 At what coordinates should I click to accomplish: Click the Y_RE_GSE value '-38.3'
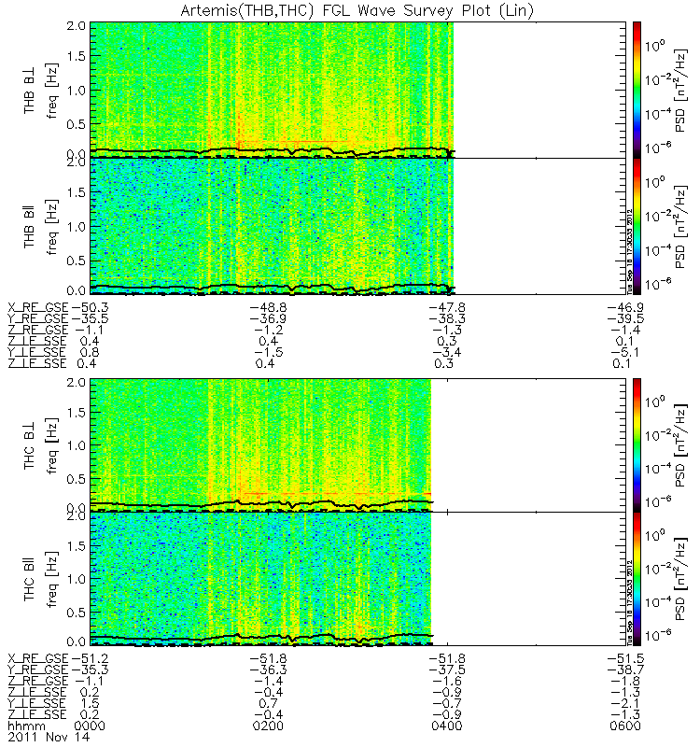point(447,318)
